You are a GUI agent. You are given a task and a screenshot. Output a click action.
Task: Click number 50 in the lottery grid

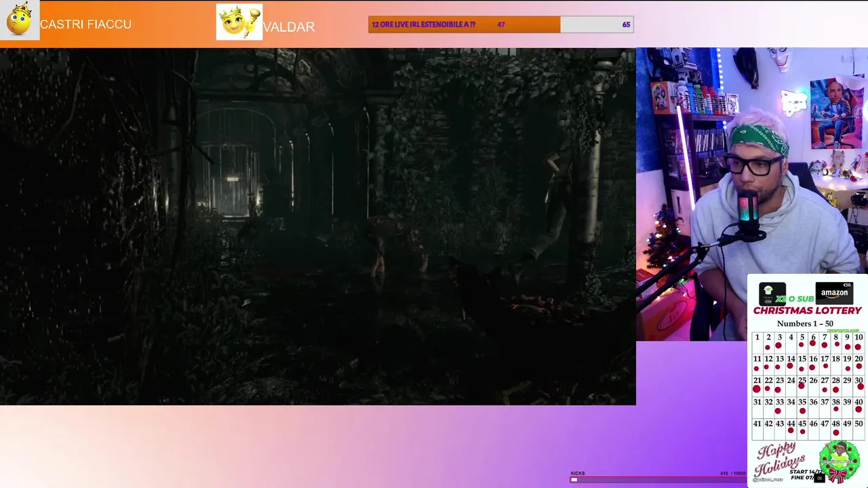click(x=859, y=424)
